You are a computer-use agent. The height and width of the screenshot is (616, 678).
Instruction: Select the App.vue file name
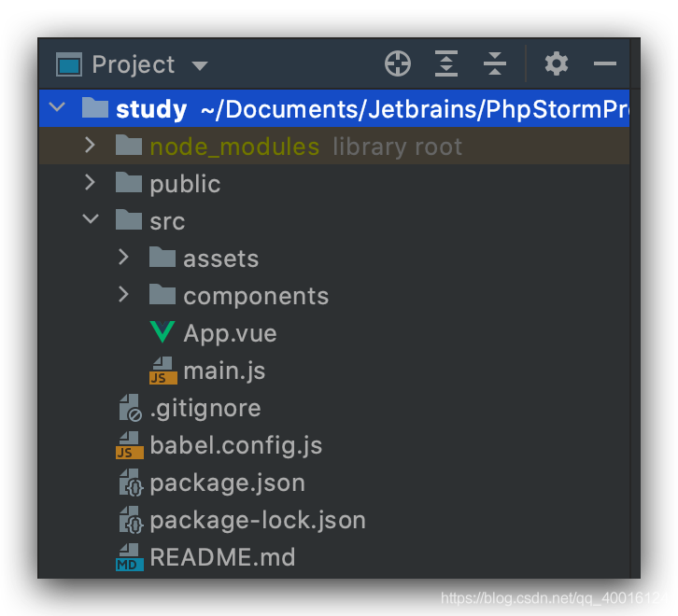tap(230, 334)
